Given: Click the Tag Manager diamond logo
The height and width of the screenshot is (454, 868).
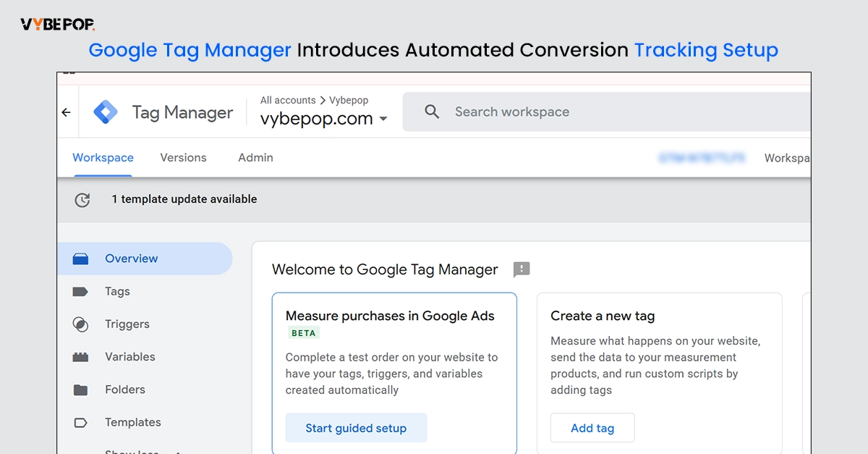Looking at the screenshot, I should point(106,112).
